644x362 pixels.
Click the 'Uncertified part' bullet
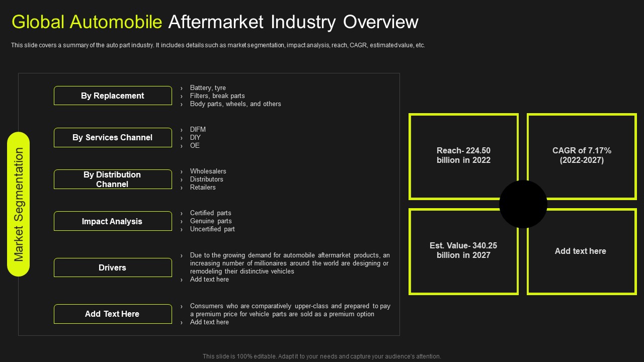[x=212, y=229]
